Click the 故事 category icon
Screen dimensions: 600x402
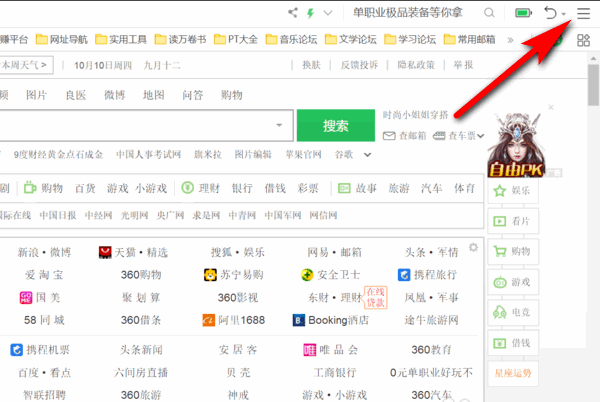point(344,188)
